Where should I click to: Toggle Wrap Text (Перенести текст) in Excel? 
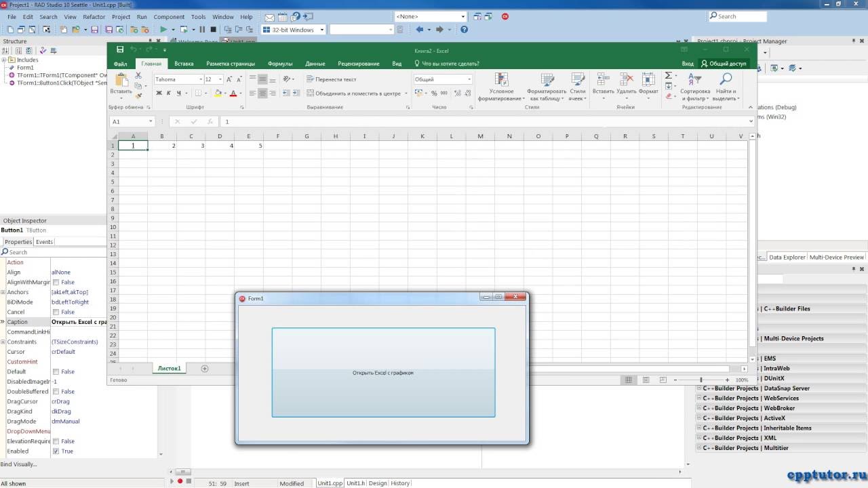point(331,79)
